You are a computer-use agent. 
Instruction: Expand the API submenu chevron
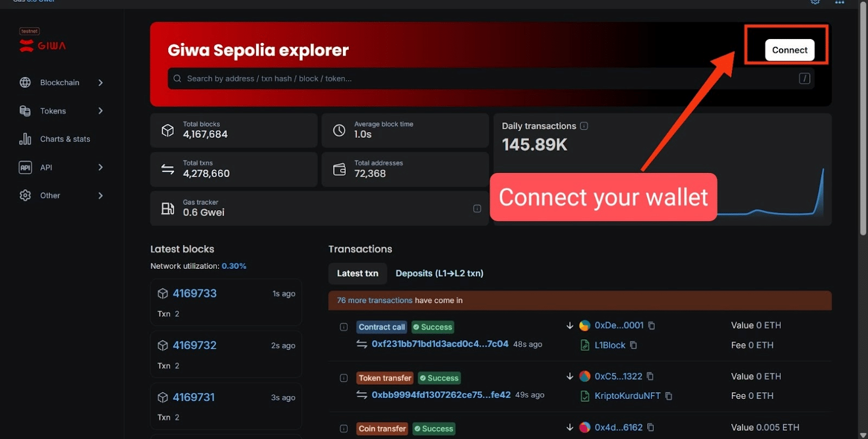click(x=100, y=167)
